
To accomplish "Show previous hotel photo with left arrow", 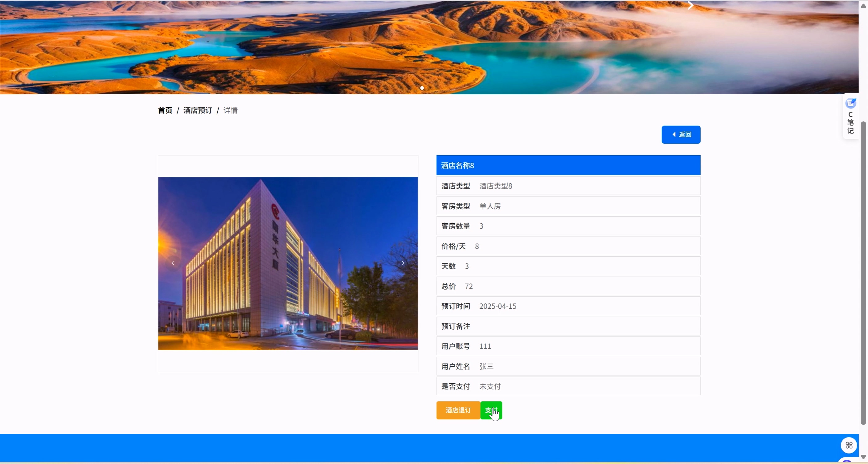I will click(x=173, y=263).
